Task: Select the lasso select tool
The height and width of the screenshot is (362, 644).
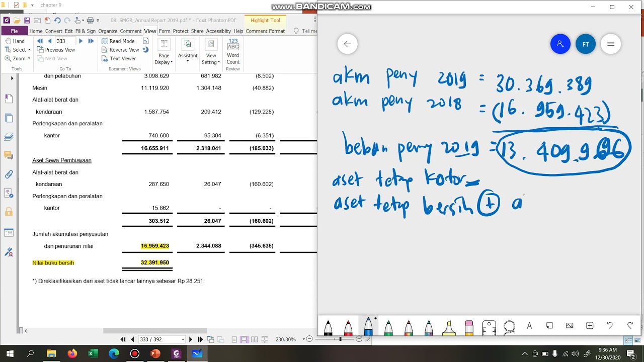Action: [x=509, y=327]
